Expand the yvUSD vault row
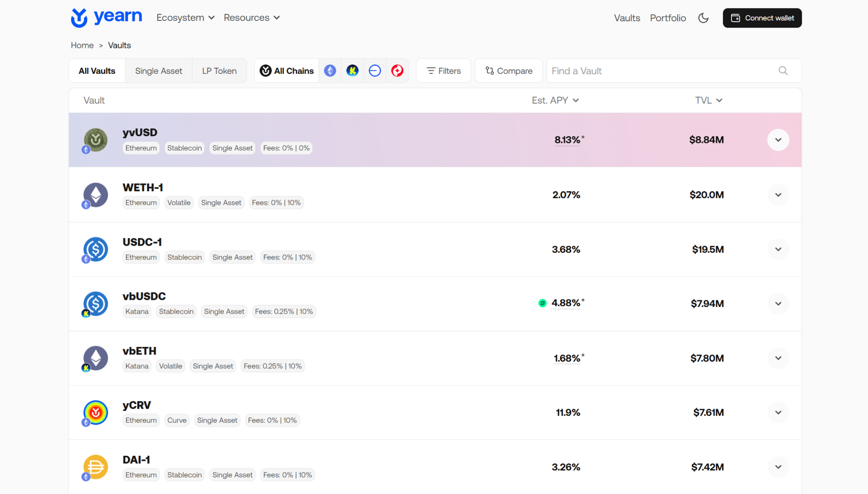868x494 pixels. pyautogui.click(x=778, y=140)
